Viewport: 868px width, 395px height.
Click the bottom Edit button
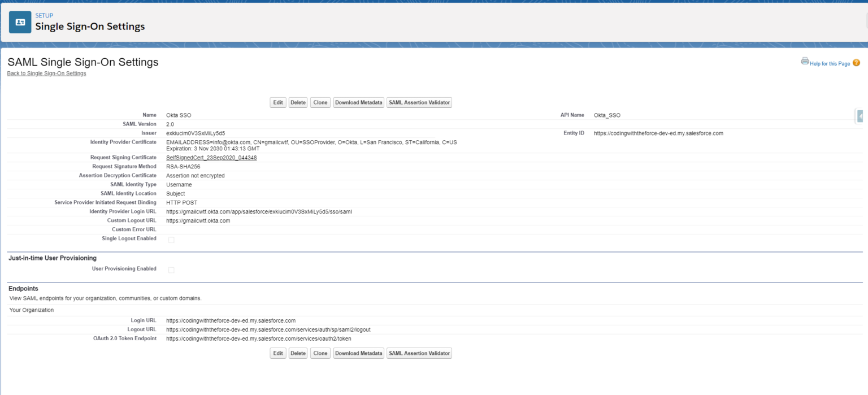pos(277,353)
